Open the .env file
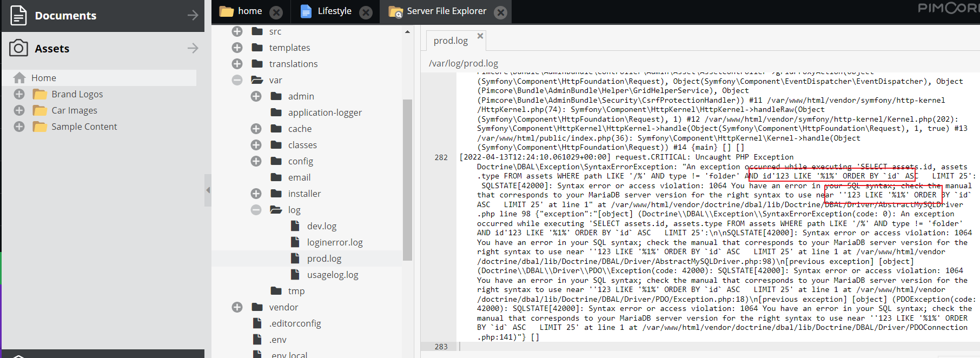The width and height of the screenshot is (980, 358). click(x=277, y=340)
